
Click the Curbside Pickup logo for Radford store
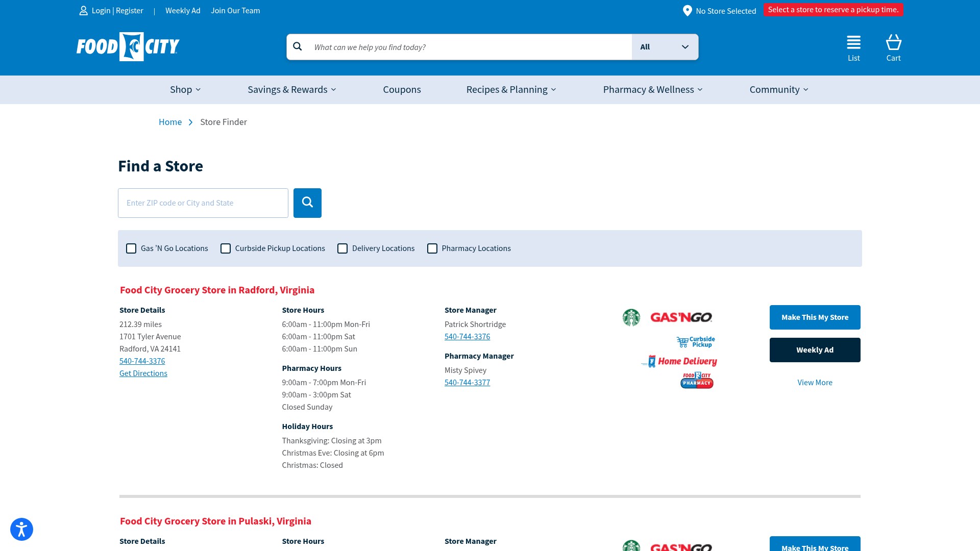click(696, 342)
